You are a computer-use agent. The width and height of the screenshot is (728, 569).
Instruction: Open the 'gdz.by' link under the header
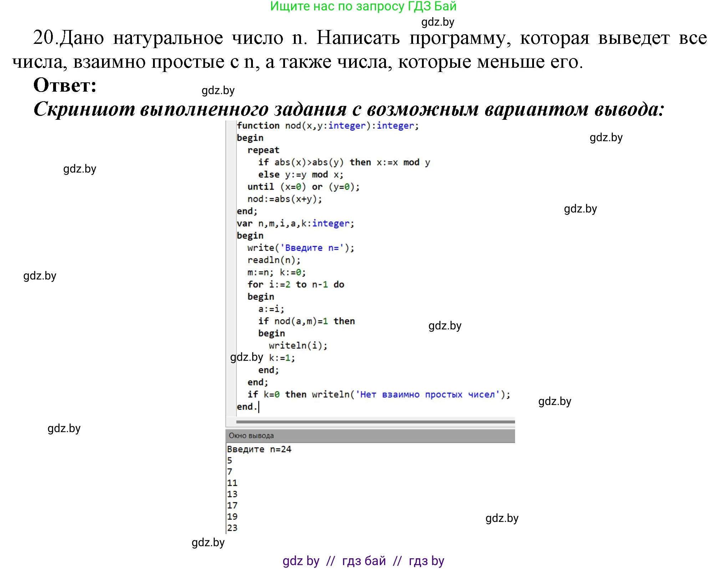438,22
